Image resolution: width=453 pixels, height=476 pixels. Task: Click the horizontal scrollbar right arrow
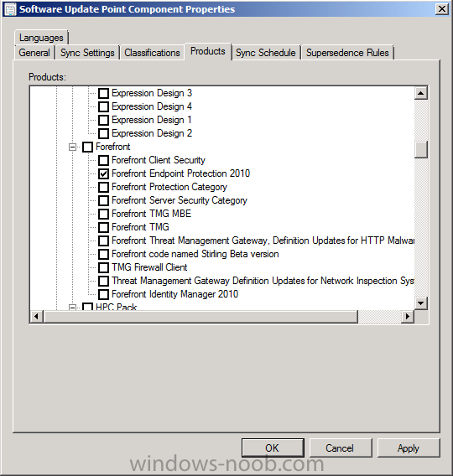coord(408,317)
